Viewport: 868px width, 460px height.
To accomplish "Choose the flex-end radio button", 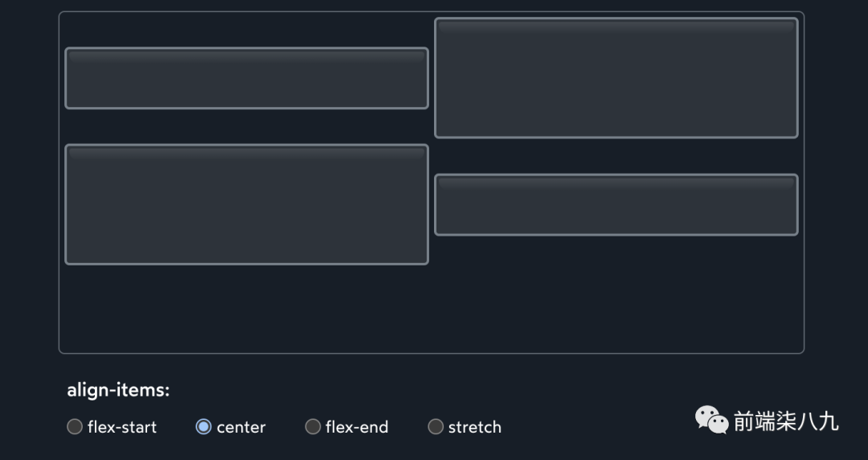I will tap(313, 427).
